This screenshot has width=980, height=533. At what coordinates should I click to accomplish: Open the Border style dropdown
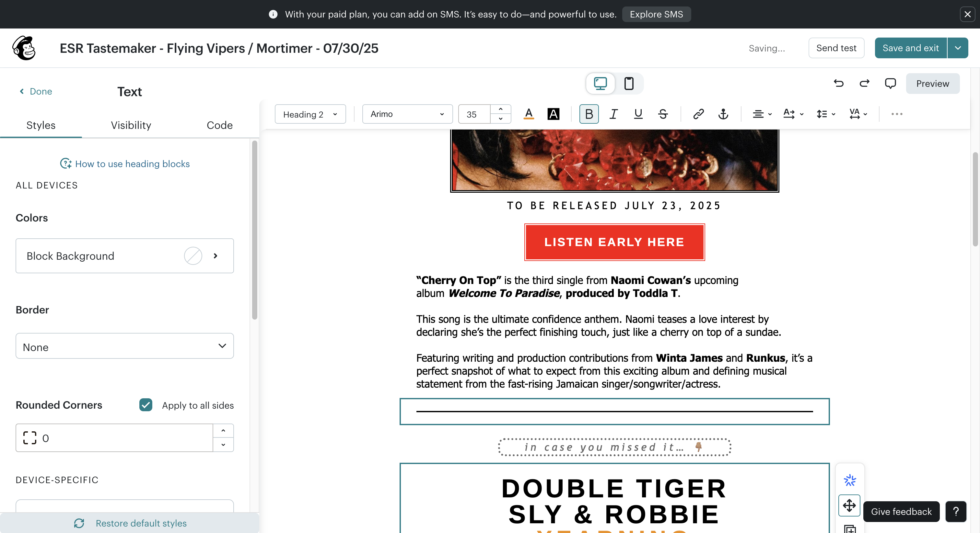click(124, 346)
